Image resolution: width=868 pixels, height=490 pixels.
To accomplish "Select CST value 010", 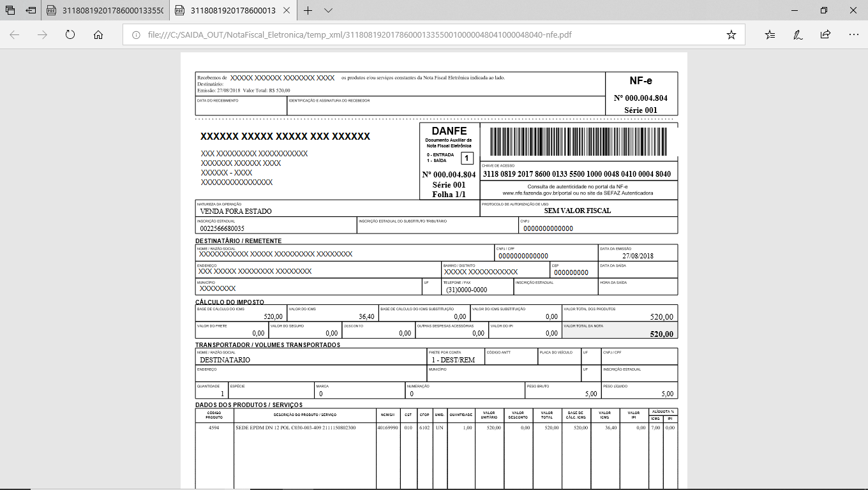I will pyautogui.click(x=408, y=427).
